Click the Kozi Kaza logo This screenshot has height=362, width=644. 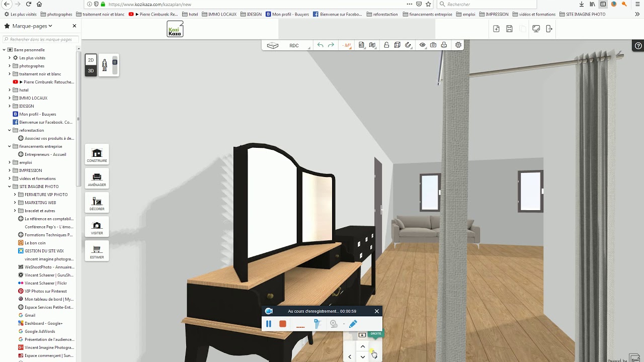[x=175, y=29]
